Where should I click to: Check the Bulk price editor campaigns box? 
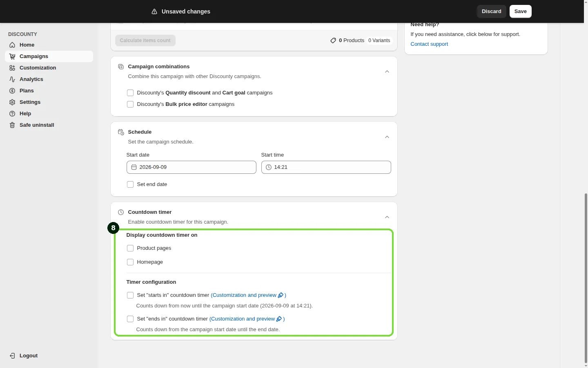pos(130,104)
